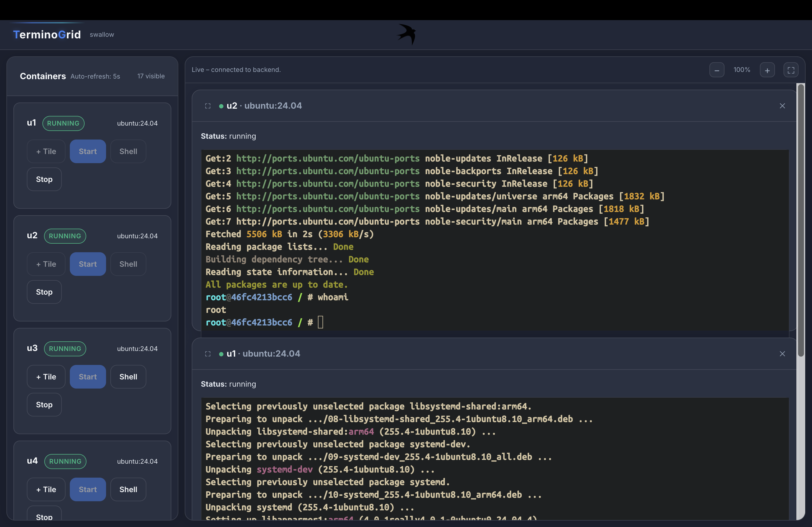Stop the u1 container

tap(44, 179)
